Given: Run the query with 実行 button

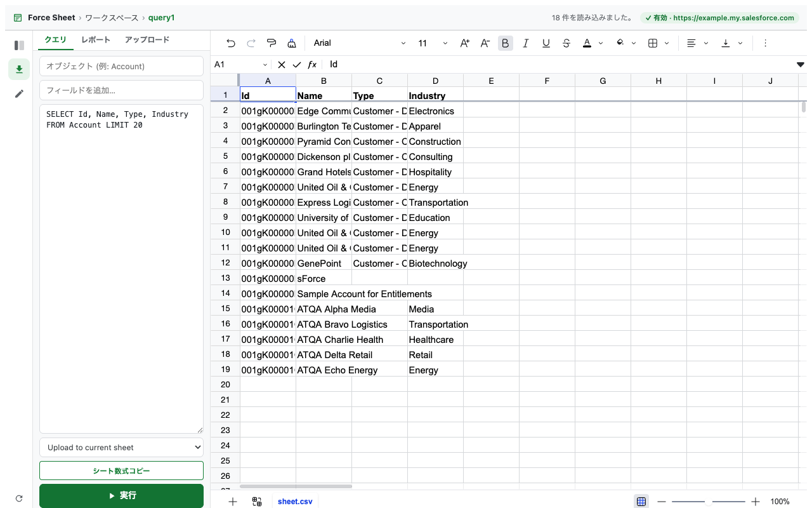Looking at the screenshot, I should tap(121, 495).
